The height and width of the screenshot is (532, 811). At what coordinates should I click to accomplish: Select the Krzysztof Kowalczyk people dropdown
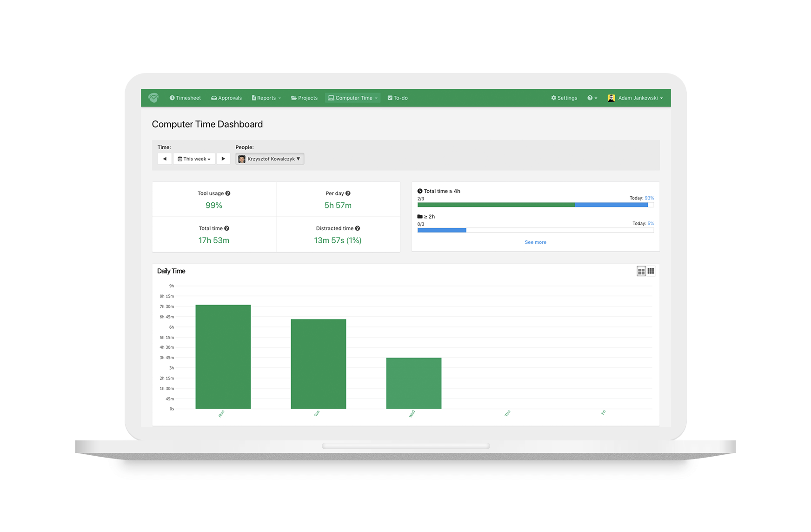[270, 159]
